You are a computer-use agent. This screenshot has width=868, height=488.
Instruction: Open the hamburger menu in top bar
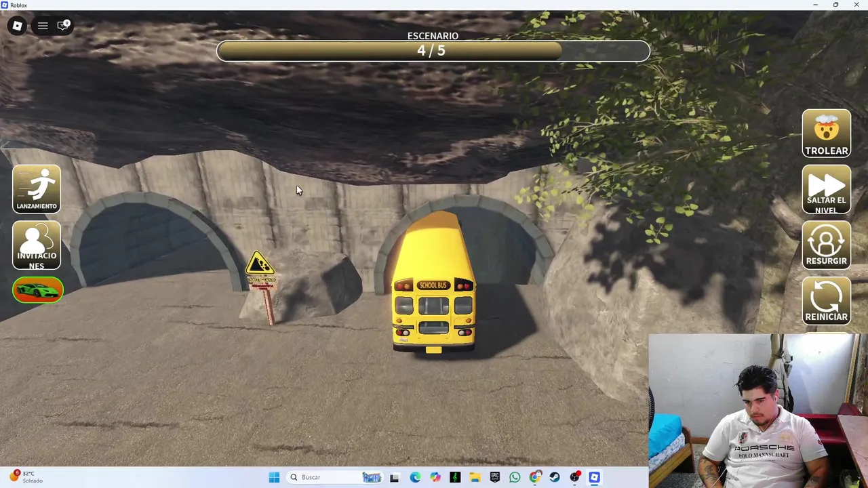[x=43, y=26]
